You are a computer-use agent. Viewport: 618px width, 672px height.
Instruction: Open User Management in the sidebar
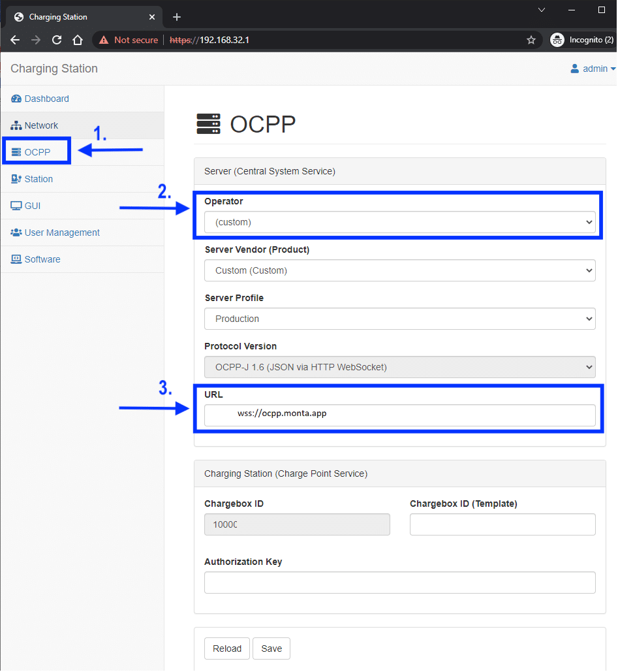[62, 232]
